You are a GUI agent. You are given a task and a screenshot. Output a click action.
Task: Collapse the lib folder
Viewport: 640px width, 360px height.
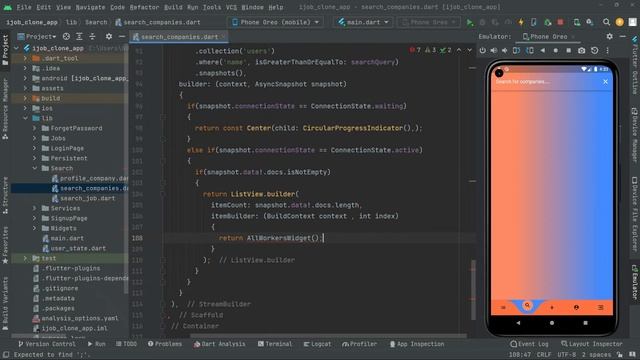pos(25,118)
